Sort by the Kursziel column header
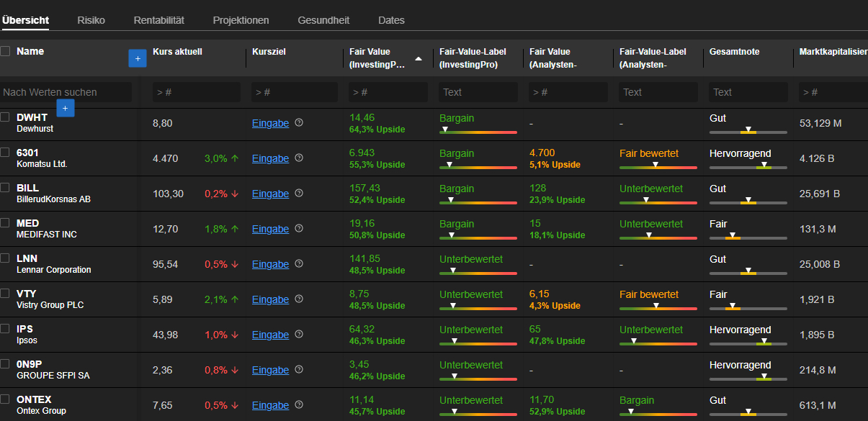 [269, 52]
